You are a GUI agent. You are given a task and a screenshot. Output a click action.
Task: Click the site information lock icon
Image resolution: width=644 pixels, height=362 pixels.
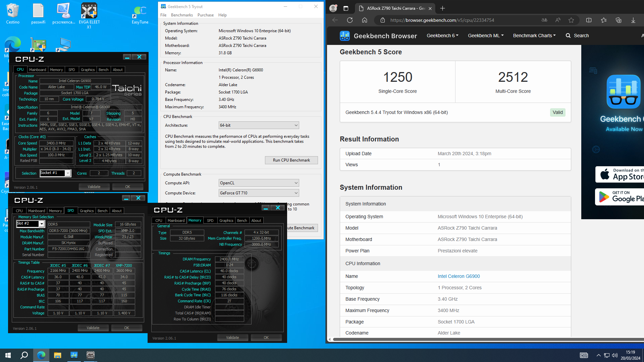tap(382, 20)
